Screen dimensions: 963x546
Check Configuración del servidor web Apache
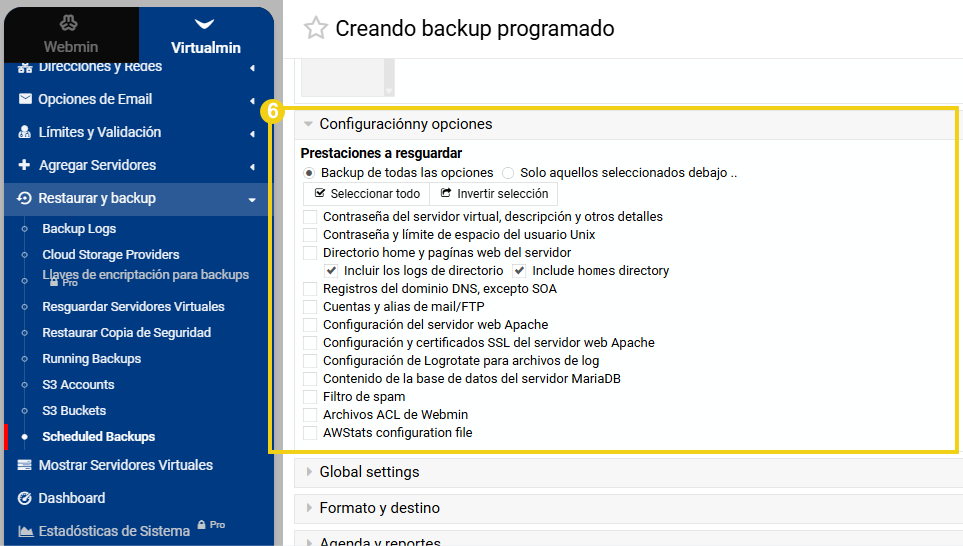tap(310, 324)
